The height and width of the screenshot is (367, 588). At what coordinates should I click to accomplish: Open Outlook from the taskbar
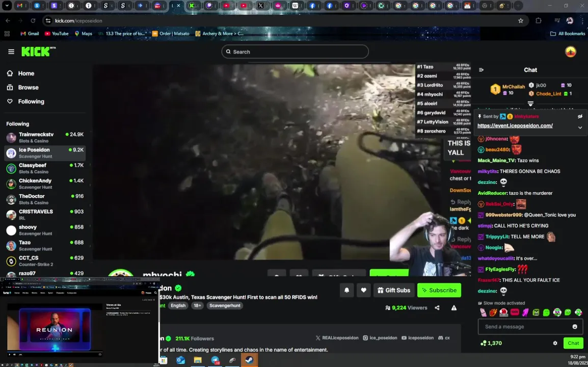pos(180,360)
